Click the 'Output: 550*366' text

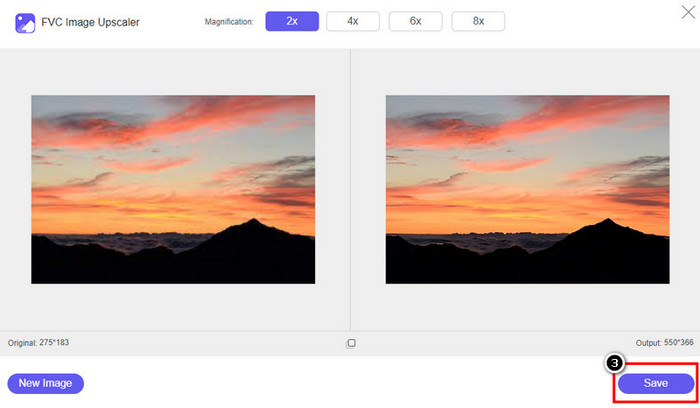664,343
